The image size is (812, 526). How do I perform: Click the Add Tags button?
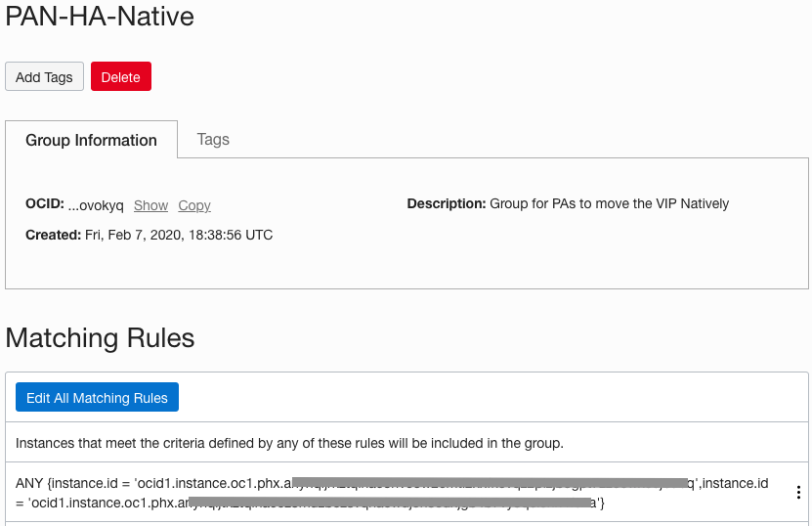click(44, 77)
